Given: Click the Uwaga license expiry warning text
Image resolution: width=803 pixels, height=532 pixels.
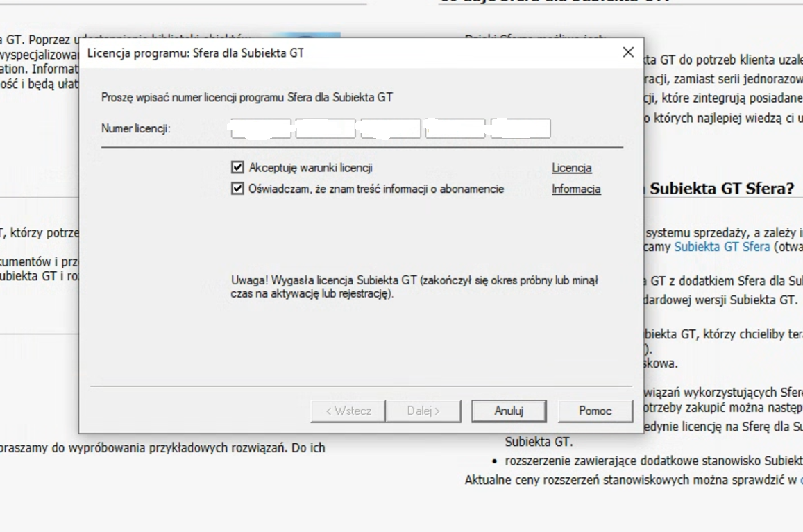Looking at the screenshot, I should tap(414, 286).
